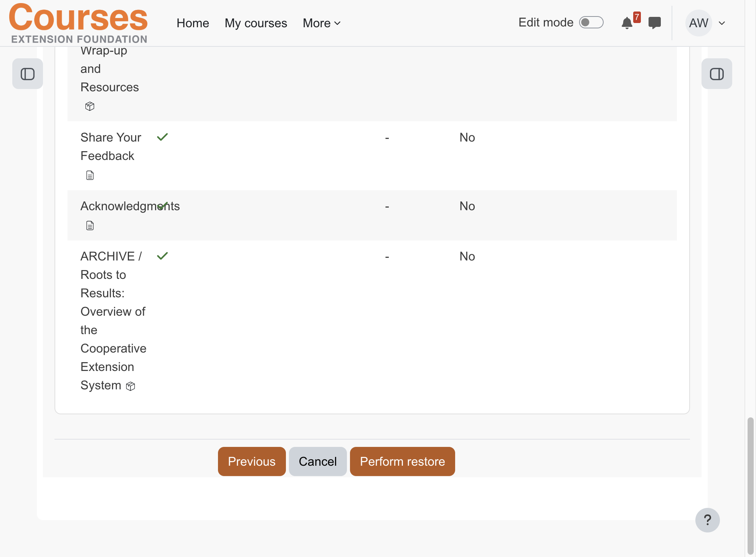Click the Perform restore button
This screenshot has height=557, width=756.
click(x=403, y=461)
